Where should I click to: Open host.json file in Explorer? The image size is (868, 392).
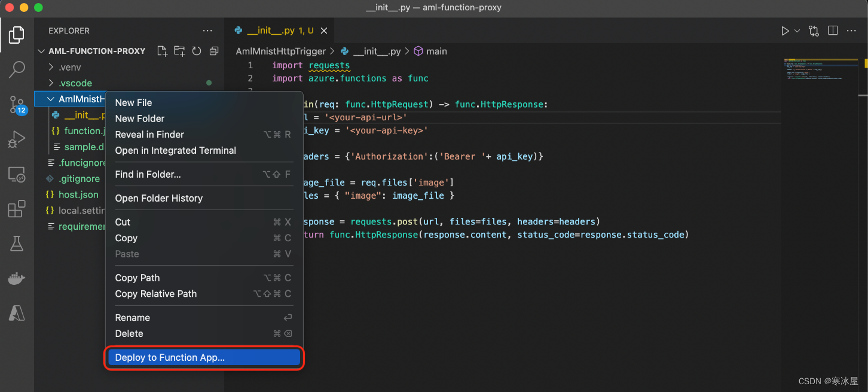[72, 195]
